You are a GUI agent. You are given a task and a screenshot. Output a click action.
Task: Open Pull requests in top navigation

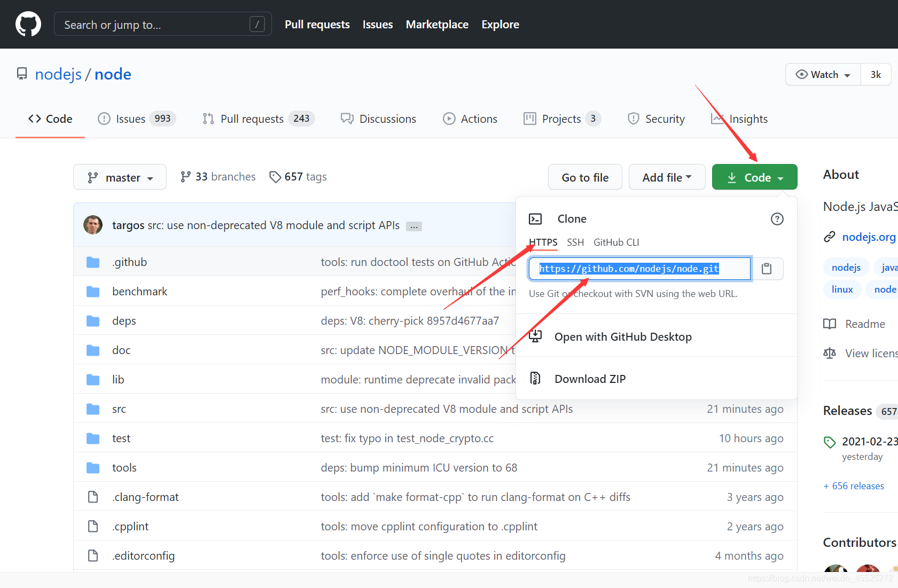(317, 25)
